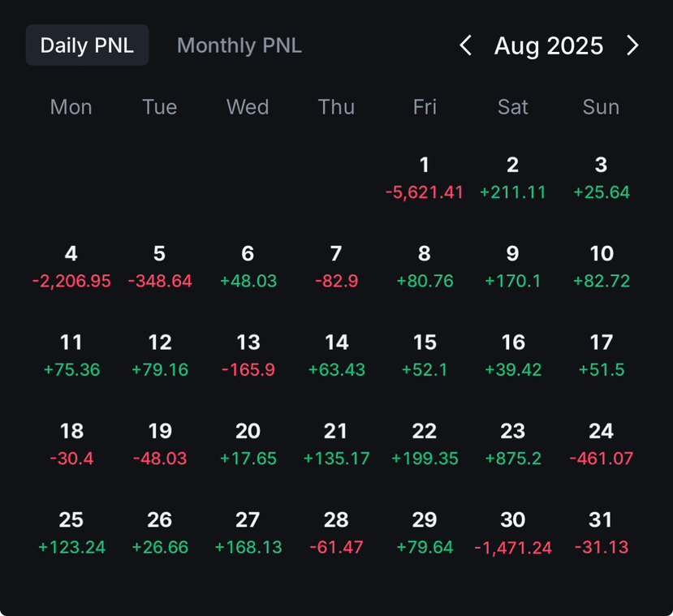
Task: Select the Daily PNL tab
Action: point(87,45)
